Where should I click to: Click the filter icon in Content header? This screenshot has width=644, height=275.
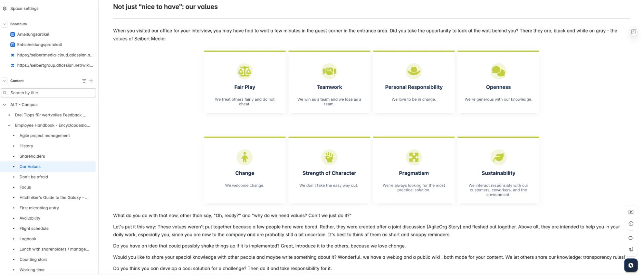point(84,81)
